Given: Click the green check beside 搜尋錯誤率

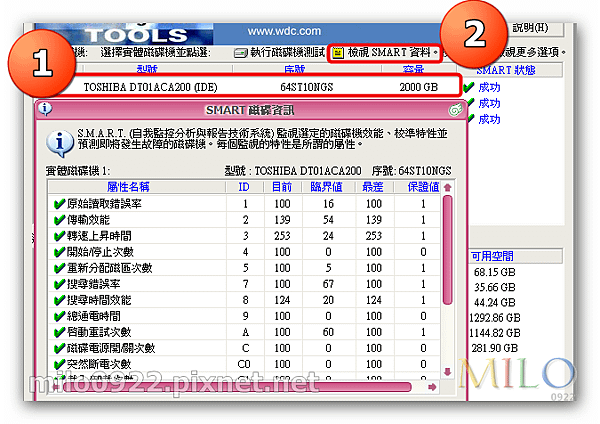Looking at the screenshot, I should tap(59, 284).
